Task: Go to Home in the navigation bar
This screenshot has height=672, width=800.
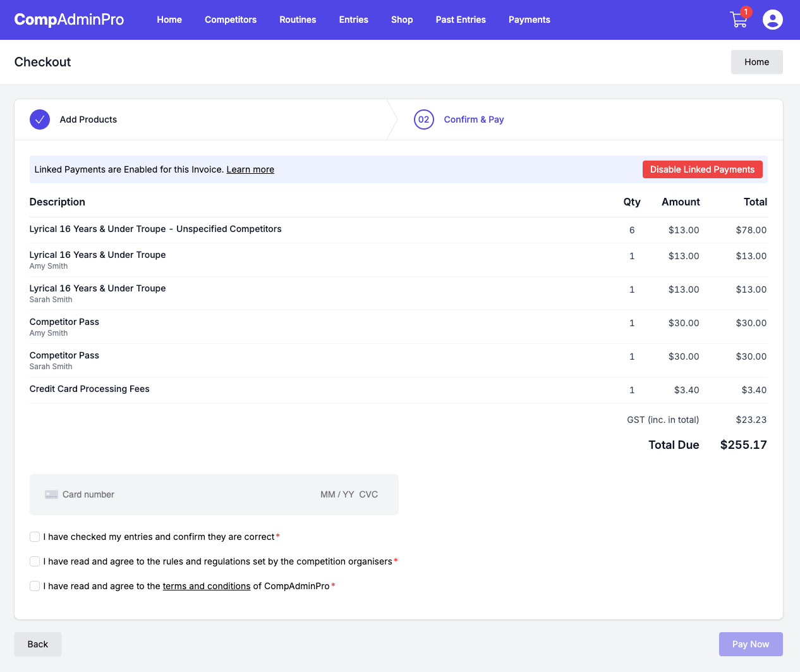Action: (169, 20)
